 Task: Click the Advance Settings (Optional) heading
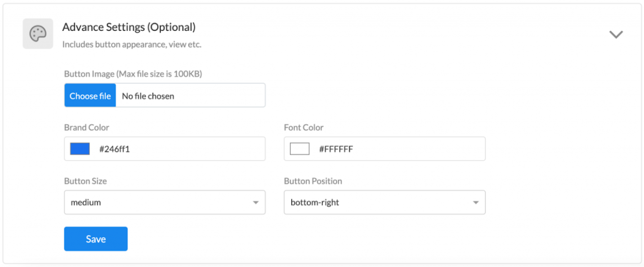click(128, 28)
